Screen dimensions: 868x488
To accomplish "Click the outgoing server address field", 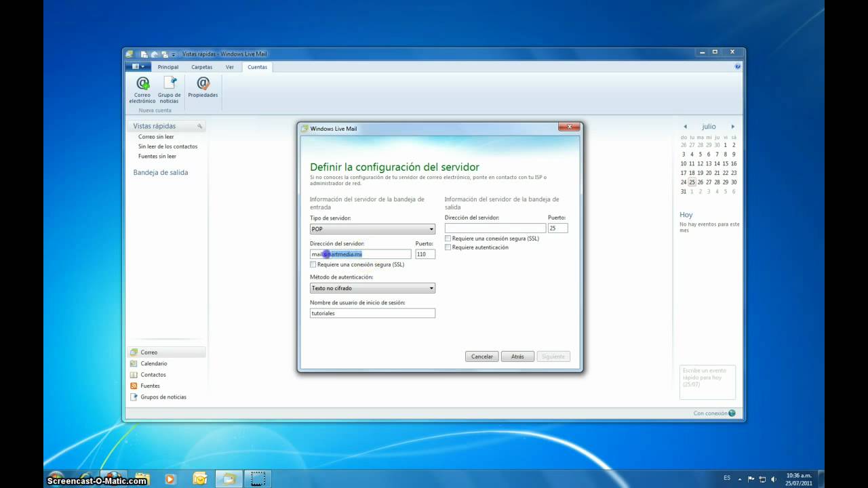I will (495, 228).
